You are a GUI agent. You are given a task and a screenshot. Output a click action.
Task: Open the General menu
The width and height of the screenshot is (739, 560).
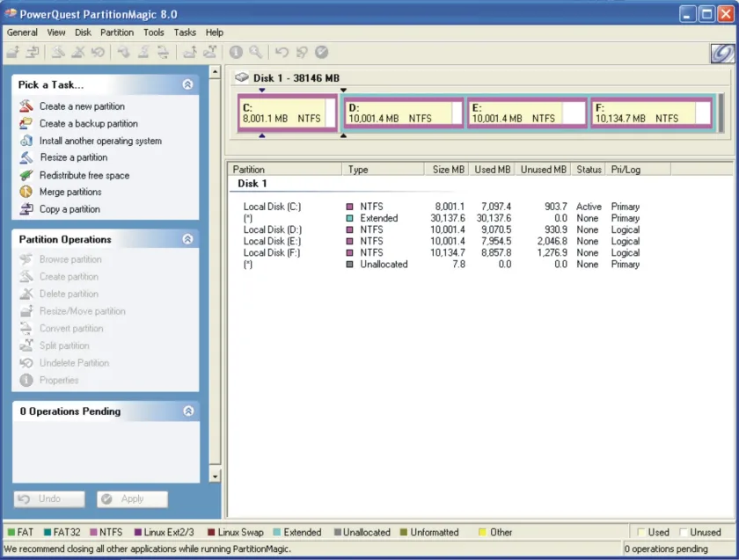(x=22, y=33)
